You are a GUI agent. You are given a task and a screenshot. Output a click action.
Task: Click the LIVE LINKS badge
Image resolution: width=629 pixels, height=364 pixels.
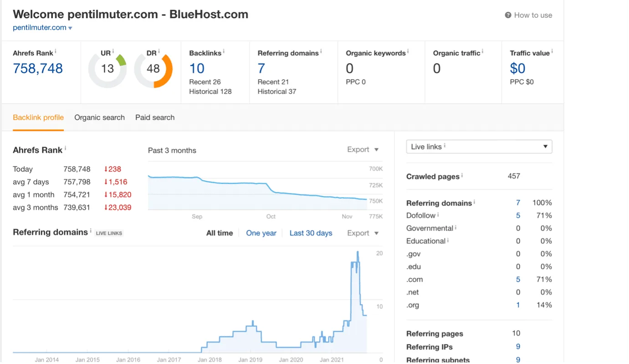click(109, 233)
